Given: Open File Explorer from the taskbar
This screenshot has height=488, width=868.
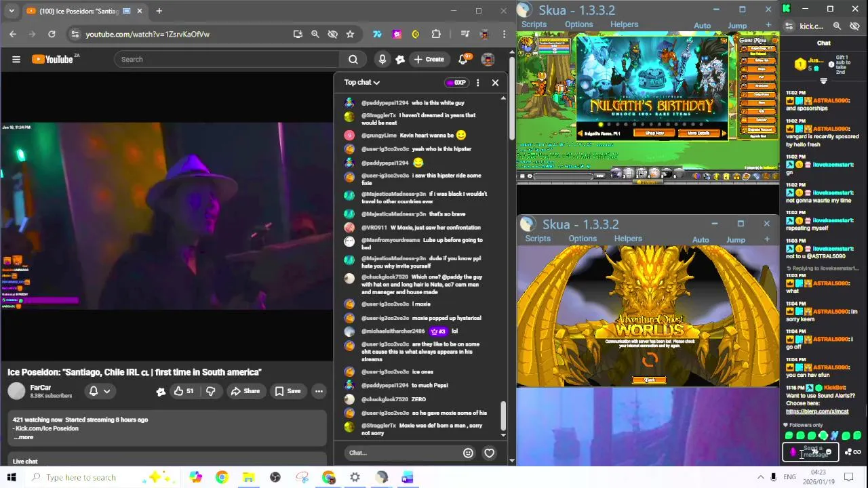Looking at the screenshot, I should coord(248,477).
